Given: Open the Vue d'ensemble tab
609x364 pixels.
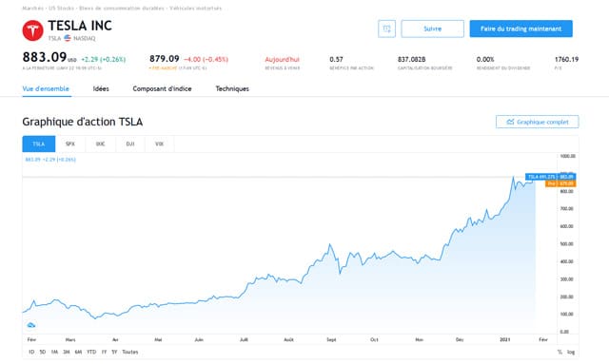Looking at the screenshot, I should pyautogui.click(x=46, y=89).
